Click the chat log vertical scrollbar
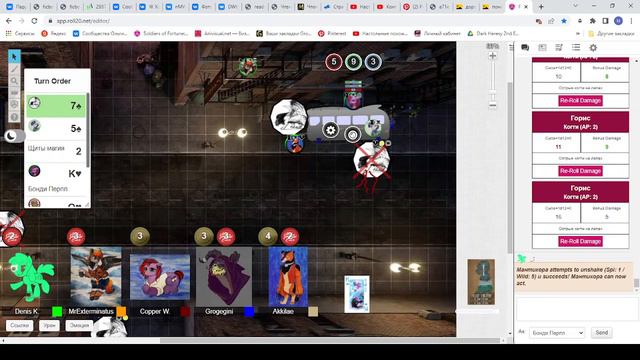The width and height of the screenshot is (640, 360). pos(636,282)
